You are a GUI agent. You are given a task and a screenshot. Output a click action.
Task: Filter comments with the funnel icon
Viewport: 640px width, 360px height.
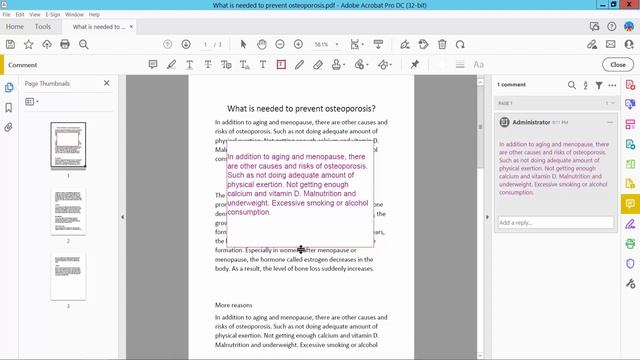click(x=599, y=85)
